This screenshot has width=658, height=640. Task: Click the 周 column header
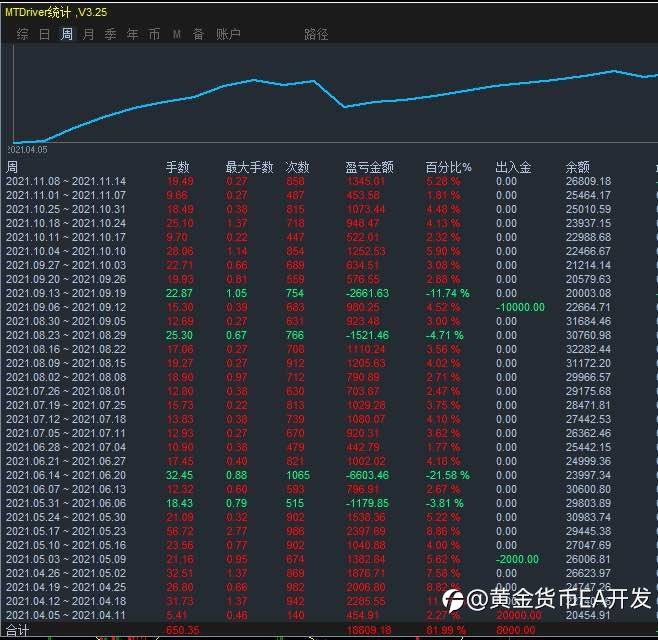(x=12, y=167)
